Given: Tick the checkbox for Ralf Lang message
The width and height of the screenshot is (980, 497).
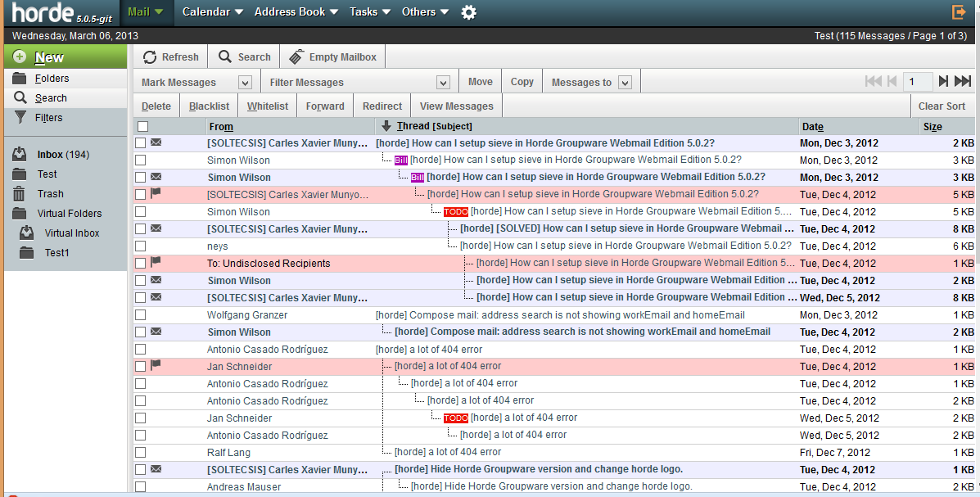Looking at the screenshot, I should pos(141,453).
